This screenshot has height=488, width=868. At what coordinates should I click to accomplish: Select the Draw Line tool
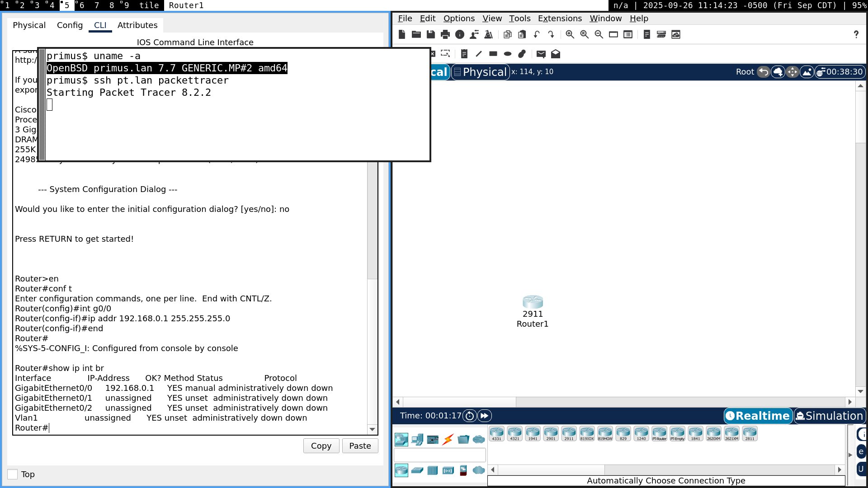pyautogui.click(x=479, y=54)
